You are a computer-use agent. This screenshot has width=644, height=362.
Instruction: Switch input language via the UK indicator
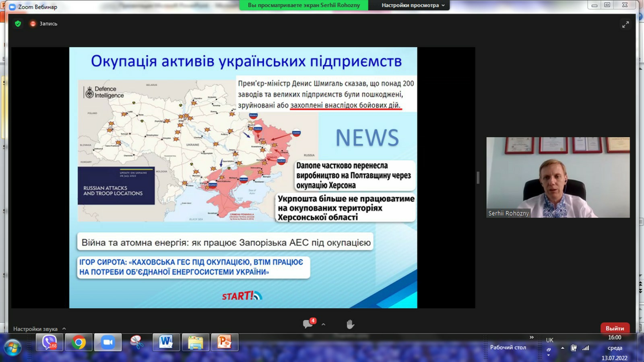pos(549,340)
